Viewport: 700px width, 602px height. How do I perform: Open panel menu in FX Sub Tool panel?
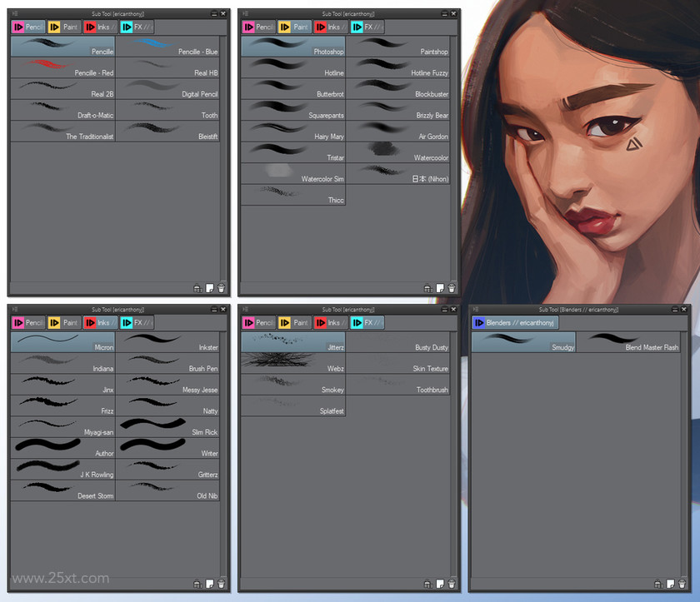point(246,309)
